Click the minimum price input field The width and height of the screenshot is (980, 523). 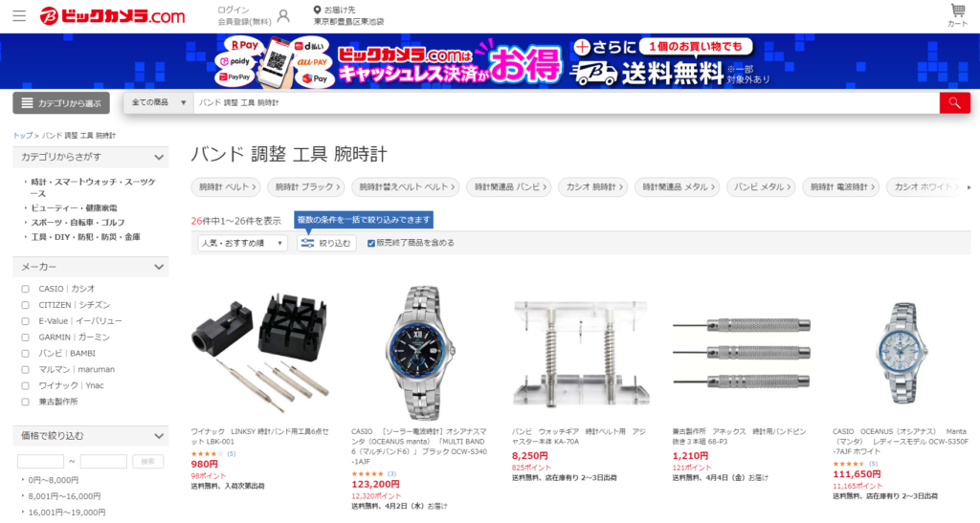click(x=40, y=461)
